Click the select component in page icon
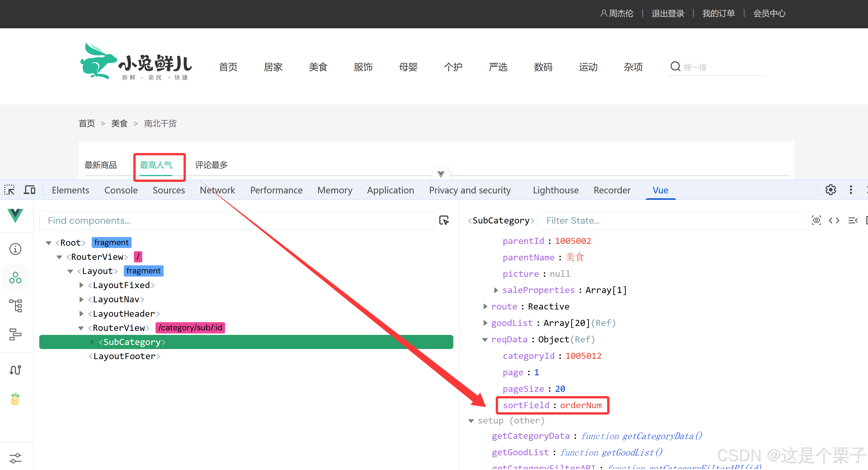The height and width of the screenshot is (470, 868). [444, 221]
